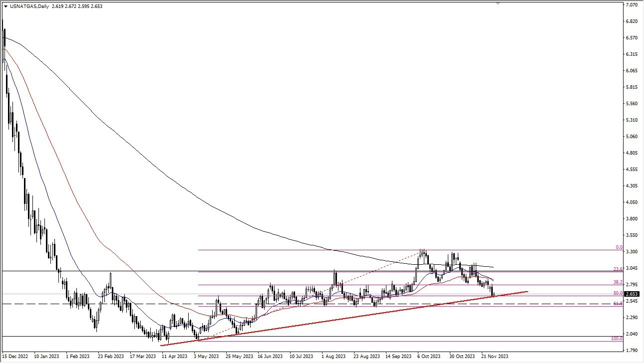Click the 7.070 price scale value
Viewport: 644px width, 363px height.
tap(632, 5)
